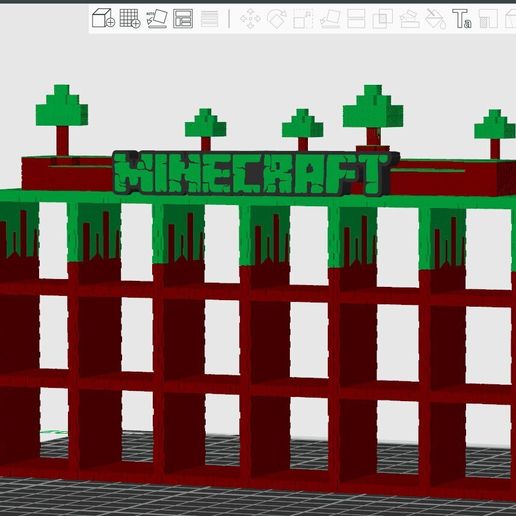This screenshot has height=516, width=516.
Task: Select the tall tree on the far left
Action: [x=62, y=120]
